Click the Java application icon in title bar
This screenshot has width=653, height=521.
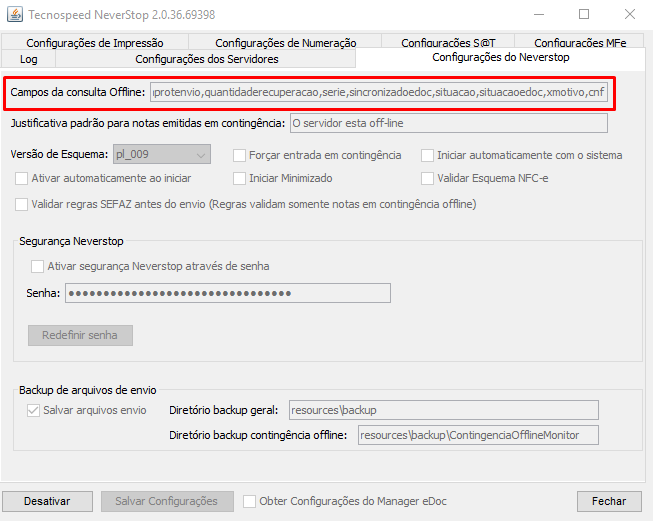(15, 15)
